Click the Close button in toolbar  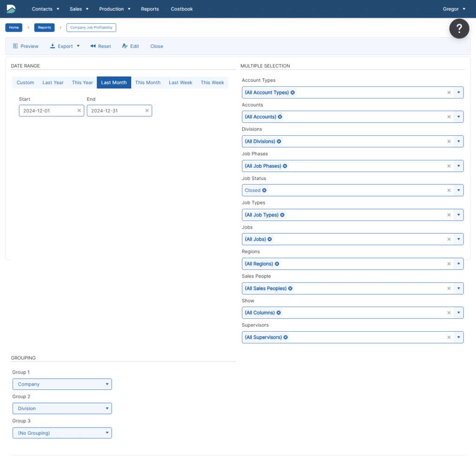[157, 46]
